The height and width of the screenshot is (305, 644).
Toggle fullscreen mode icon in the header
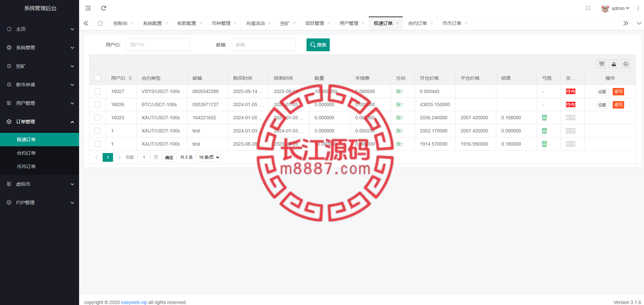(588, 8)
